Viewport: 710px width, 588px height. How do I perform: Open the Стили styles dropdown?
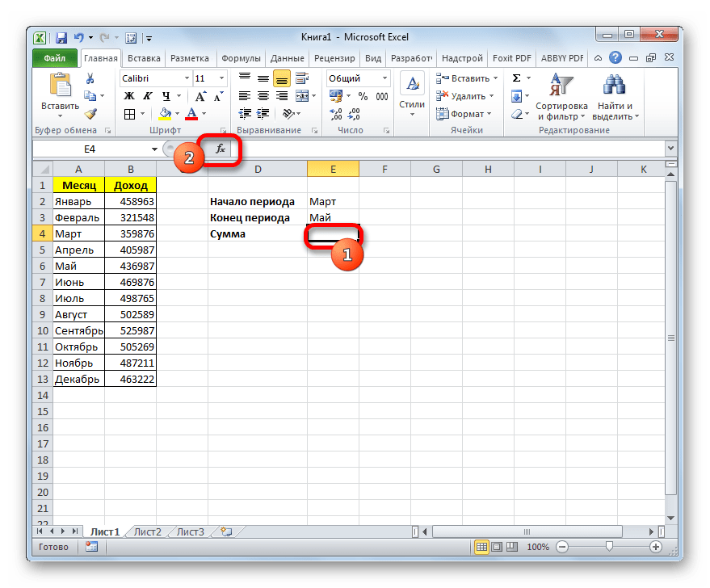412,97
